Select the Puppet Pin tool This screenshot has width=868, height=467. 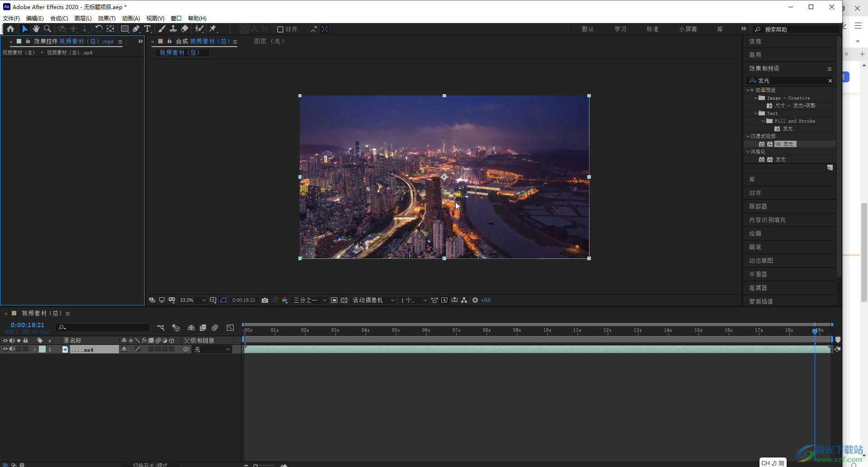(213, 29)
